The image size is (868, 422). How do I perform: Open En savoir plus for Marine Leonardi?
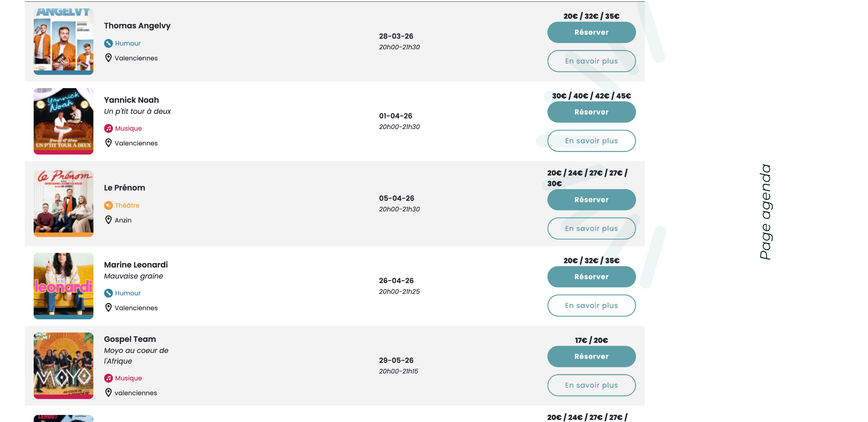(x=591, y=305)
